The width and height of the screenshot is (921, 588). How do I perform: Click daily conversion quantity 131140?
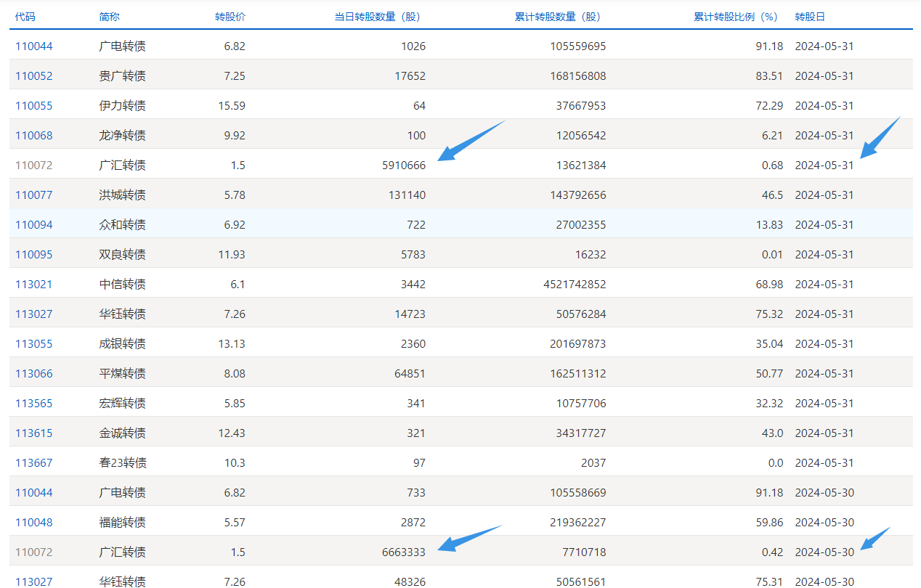(x=407, y=195)
